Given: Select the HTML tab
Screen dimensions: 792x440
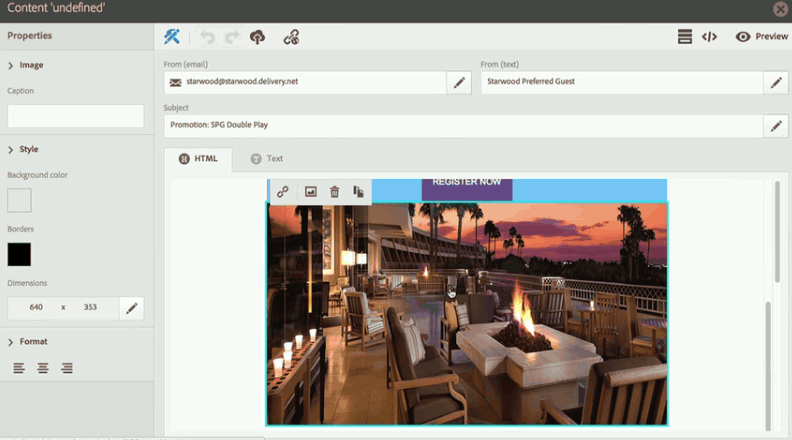Looking at the screenshot, I should pyautogui.click(x=198, y=159).
